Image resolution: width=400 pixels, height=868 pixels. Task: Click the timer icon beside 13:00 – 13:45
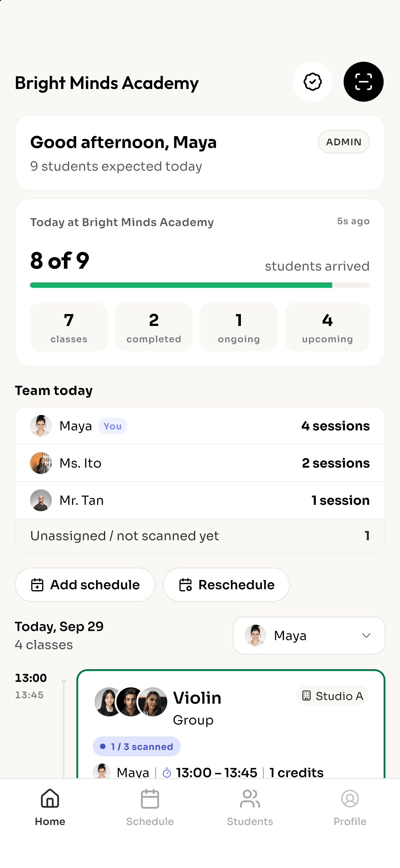(167, 773)
